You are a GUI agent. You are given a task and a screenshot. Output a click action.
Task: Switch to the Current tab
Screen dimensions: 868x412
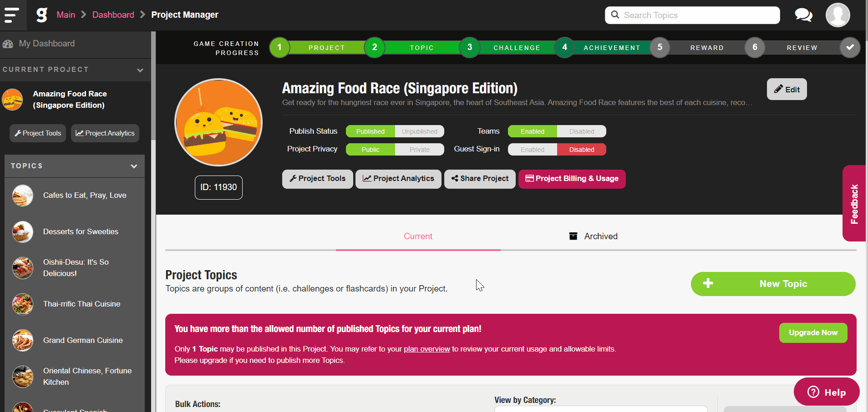point(418,236)
